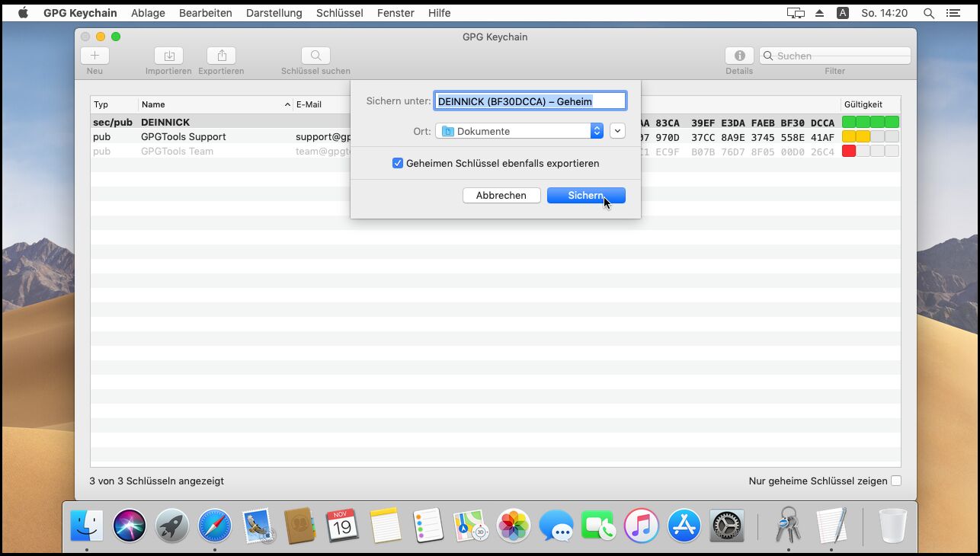Open GPG Keychain keys icon in Dock
Image resolution: width=980 pixels, height=556 pixels.
click(788, 525)
